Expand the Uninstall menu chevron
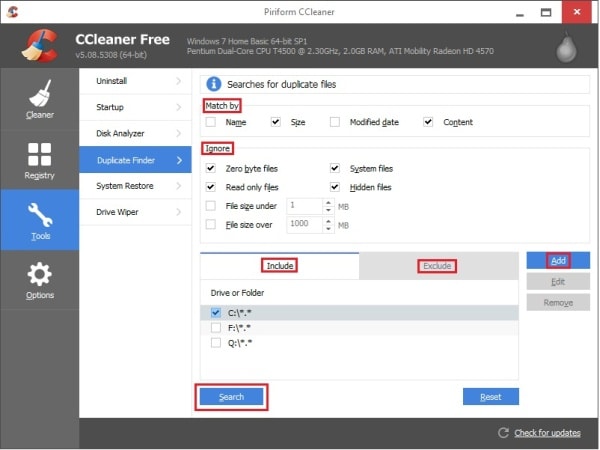This screenshot has width=600, height=450. click(178, 79)
